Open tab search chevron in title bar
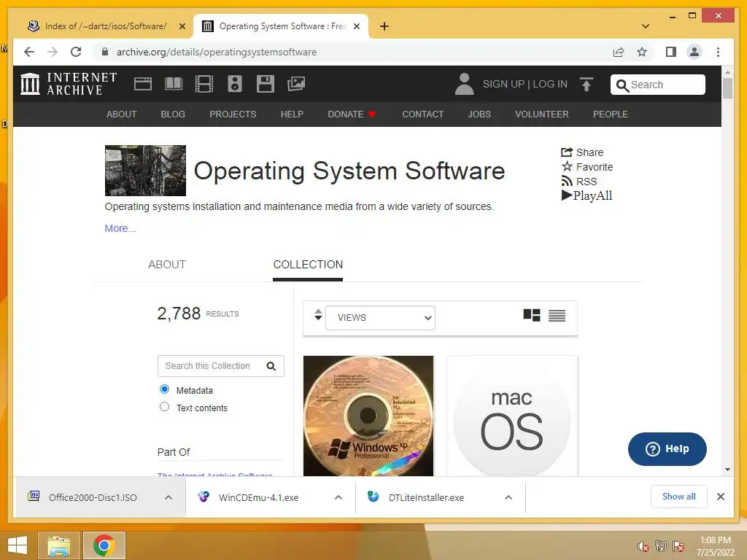The height and width of the screenshot is (560, 747). 646,26
